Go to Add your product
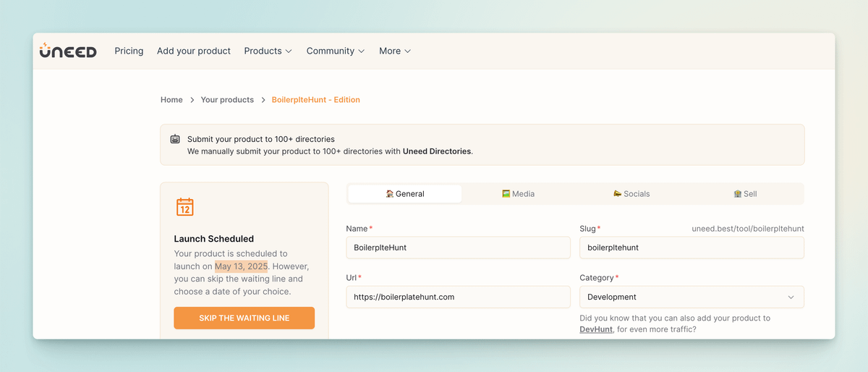 (x=194, y=51)
